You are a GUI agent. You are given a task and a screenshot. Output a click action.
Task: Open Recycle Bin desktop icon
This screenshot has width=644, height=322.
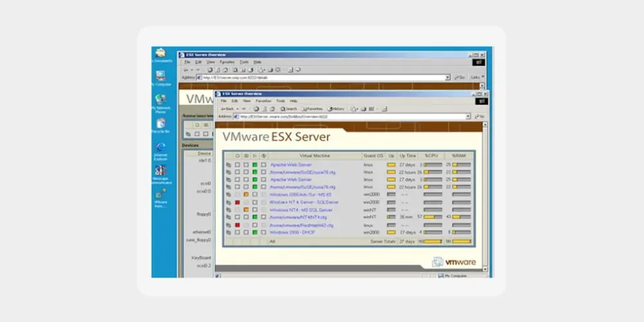tap(160, 123)
